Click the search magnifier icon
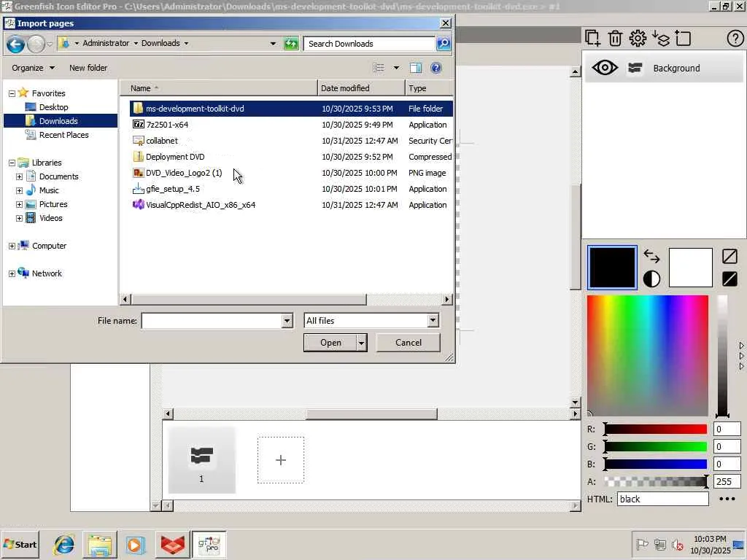This screenshot has height=560, width=747. click(x=443, y=43)
